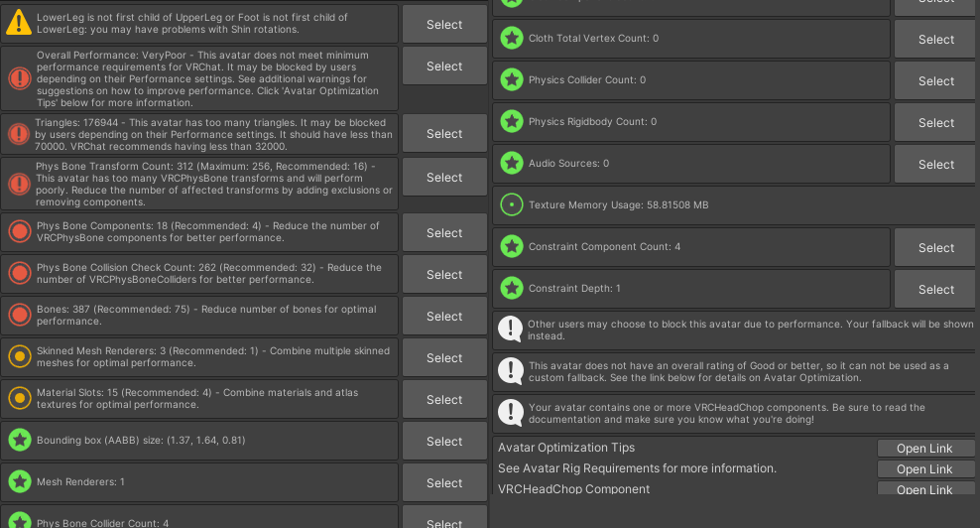
Task: Click the red error icon beside Overall Performance
Action: coord(19,78)
